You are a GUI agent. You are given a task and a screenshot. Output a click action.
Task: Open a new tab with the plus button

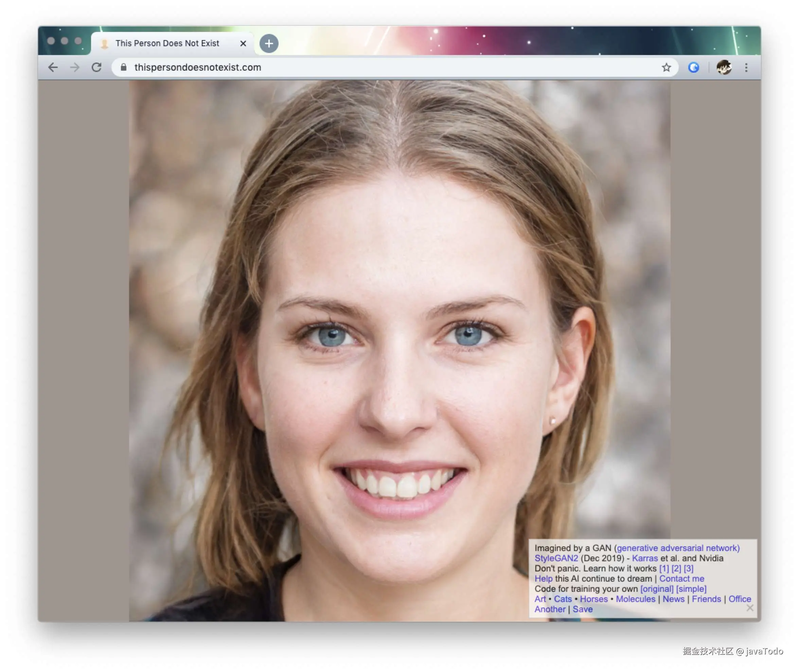coord(269,43)
